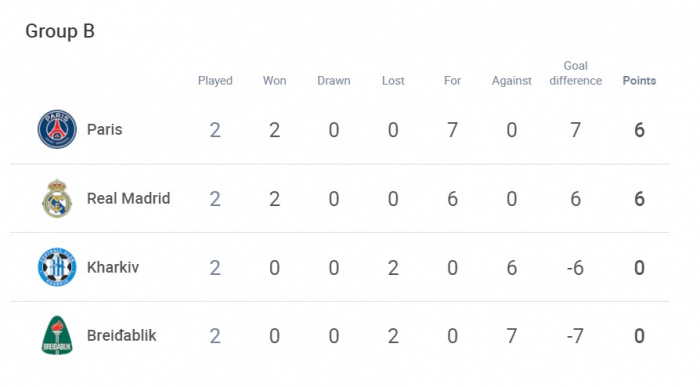Open the Breiðablik team name link

click(121, 336)
